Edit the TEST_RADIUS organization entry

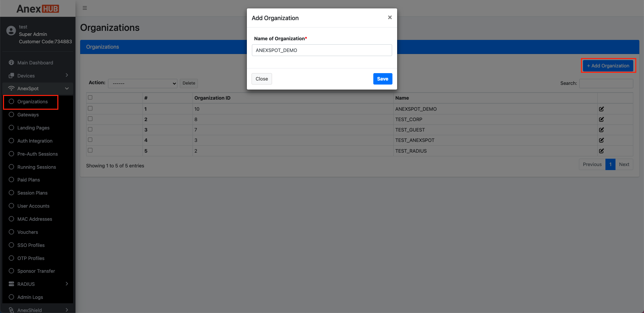point(601,151)
